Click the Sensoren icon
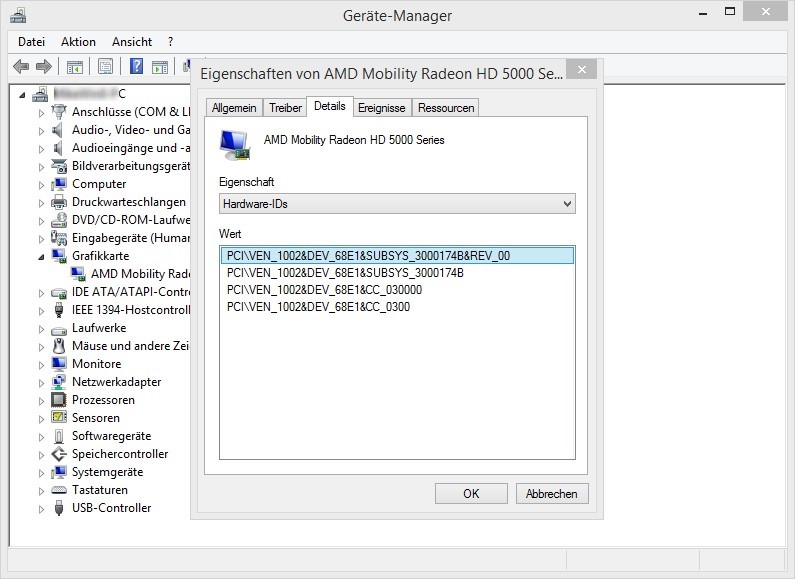Screen dimensions: 795x579 tap(59, 418)
